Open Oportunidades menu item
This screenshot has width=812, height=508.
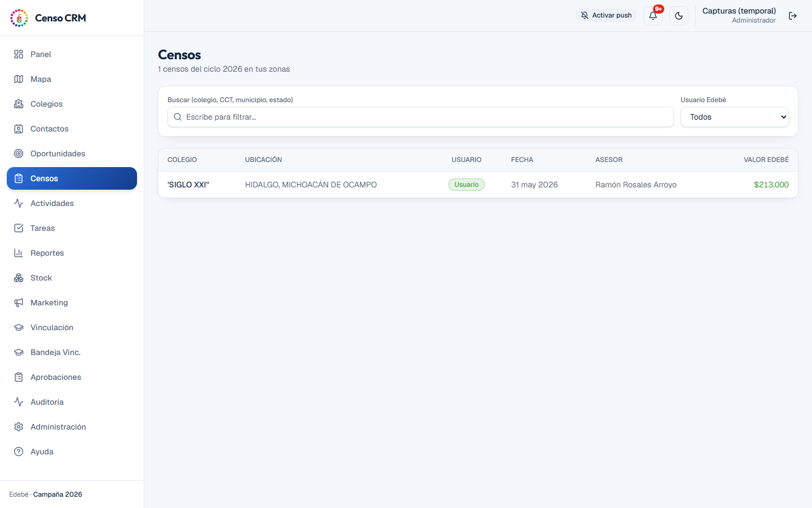[72, 154]
